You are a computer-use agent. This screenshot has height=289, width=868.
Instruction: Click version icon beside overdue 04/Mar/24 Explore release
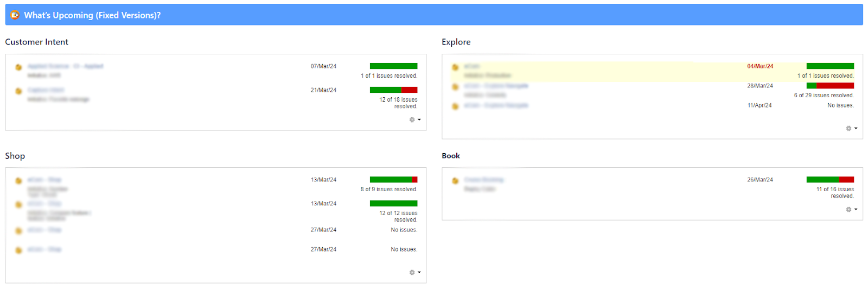point(455,67)
